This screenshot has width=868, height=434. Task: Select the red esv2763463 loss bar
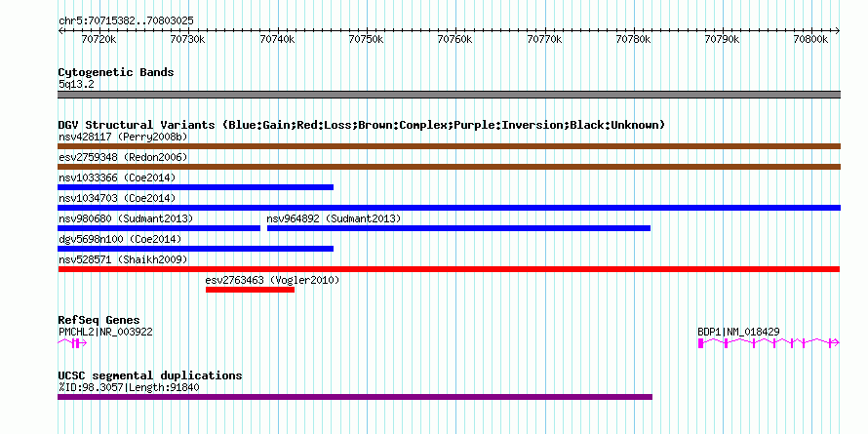(x=251, y=290)
